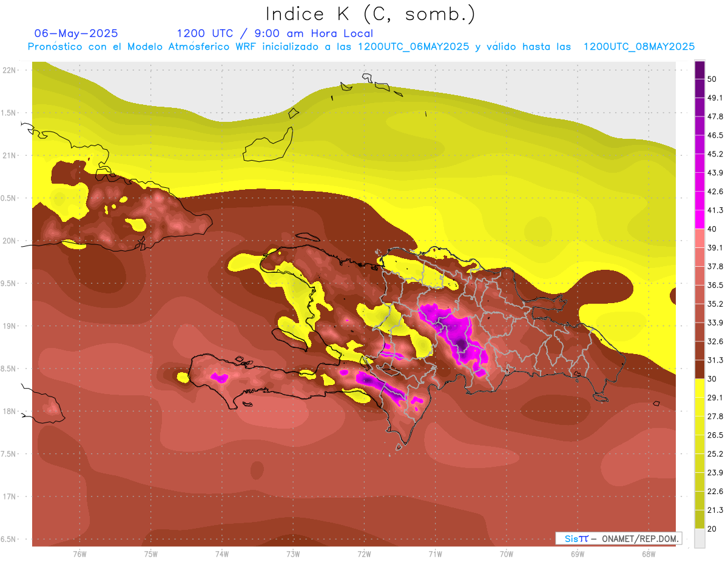This screenshot has height=562, width=728.
Task: Click the '18N' latitude label
Action: click(10, 411)
